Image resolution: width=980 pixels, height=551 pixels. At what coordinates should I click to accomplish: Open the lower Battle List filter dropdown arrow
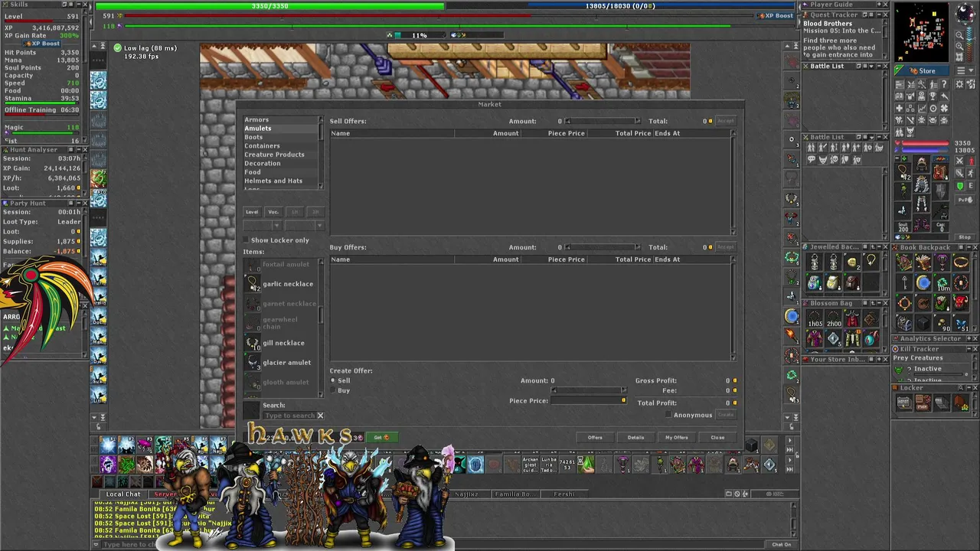coord(871,137)
